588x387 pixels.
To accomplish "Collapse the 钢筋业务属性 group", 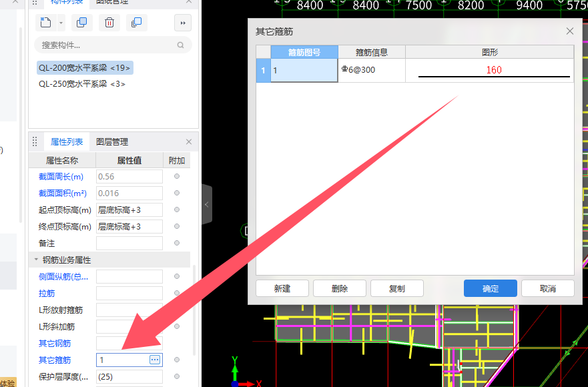I will coord(36,260).
